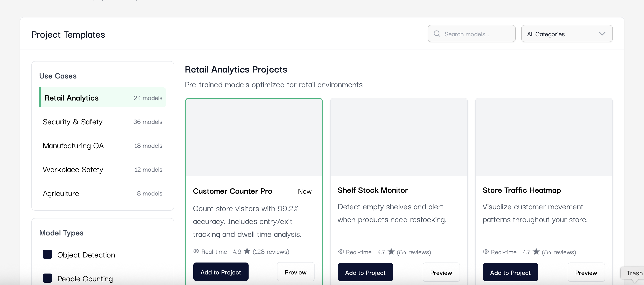The image size is (644, 285).
Task: Click the Shelf Stock Monitor title
Action: 373,190
